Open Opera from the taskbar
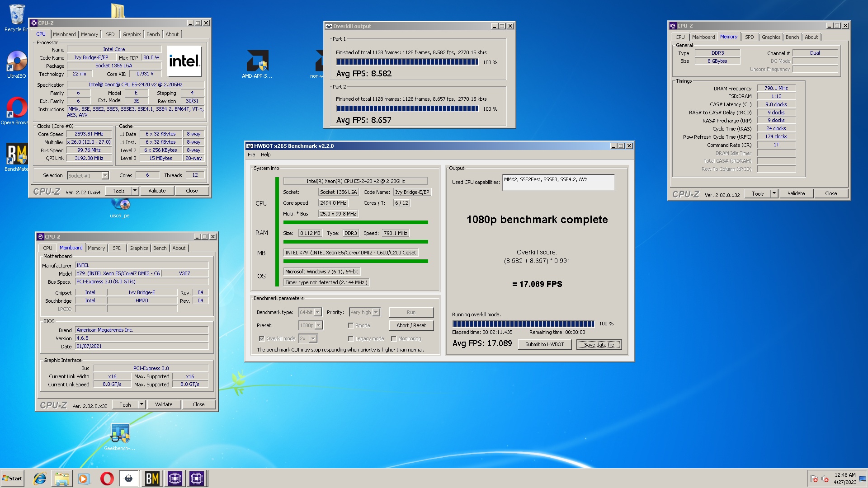 coord(107,479)
